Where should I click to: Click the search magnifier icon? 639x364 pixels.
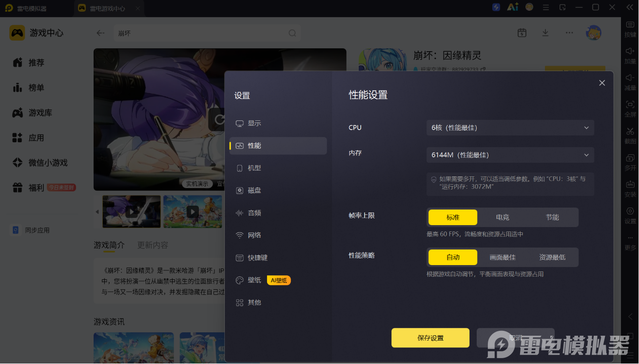pyautogui.click(x=292, y=33)
